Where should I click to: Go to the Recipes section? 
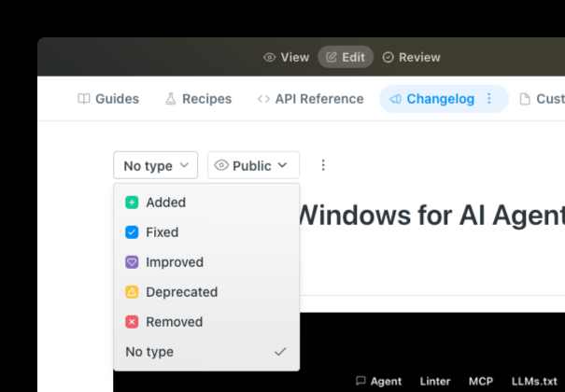point(198,99)
